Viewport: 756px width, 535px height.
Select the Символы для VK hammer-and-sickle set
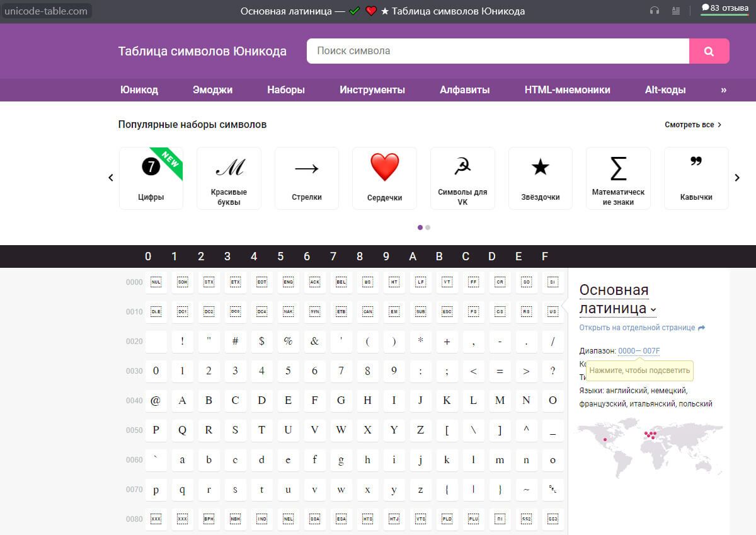462,177
